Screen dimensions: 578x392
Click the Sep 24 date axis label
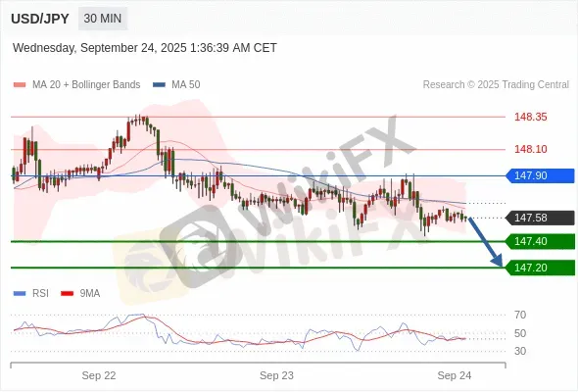point(455,375)
